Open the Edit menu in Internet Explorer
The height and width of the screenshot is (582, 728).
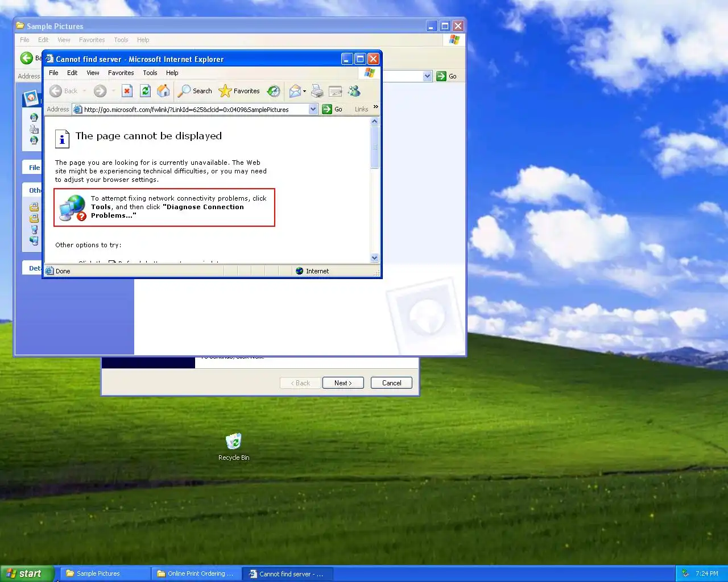pyautogui.click(x=72, y=73)
